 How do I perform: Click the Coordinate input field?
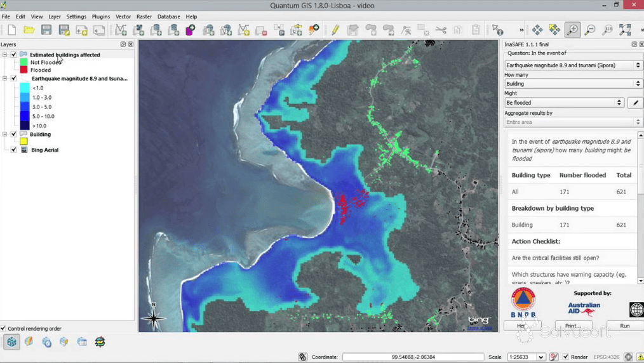tap(413, 357)
